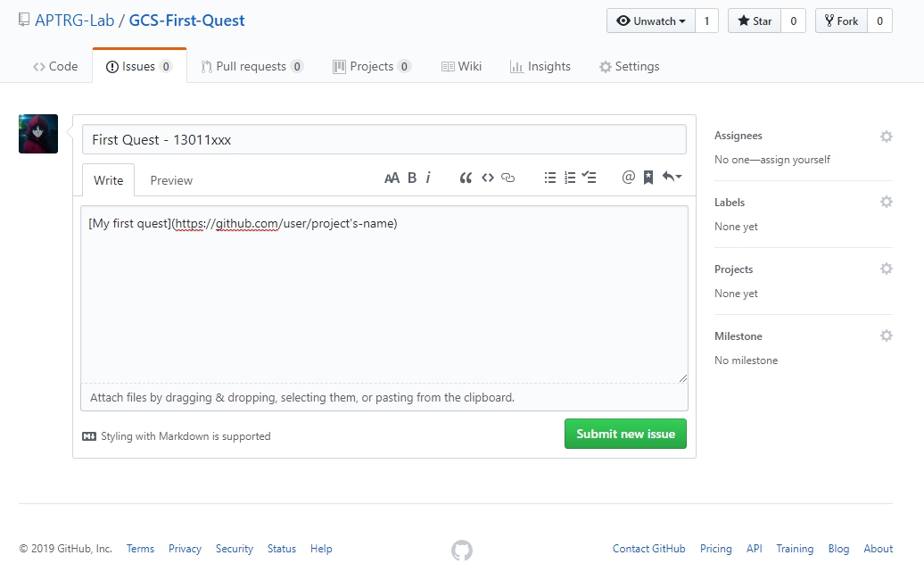Open the Projects sidebar gear menu
924x580 pixels.
(x=887, y=269)
